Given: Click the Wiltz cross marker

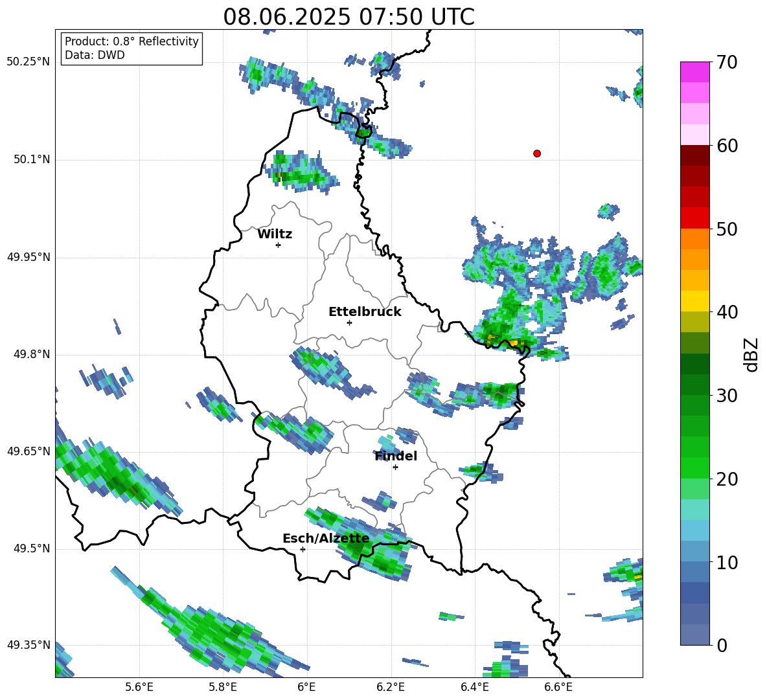Looking at the screenshot, I should point(279,245).
